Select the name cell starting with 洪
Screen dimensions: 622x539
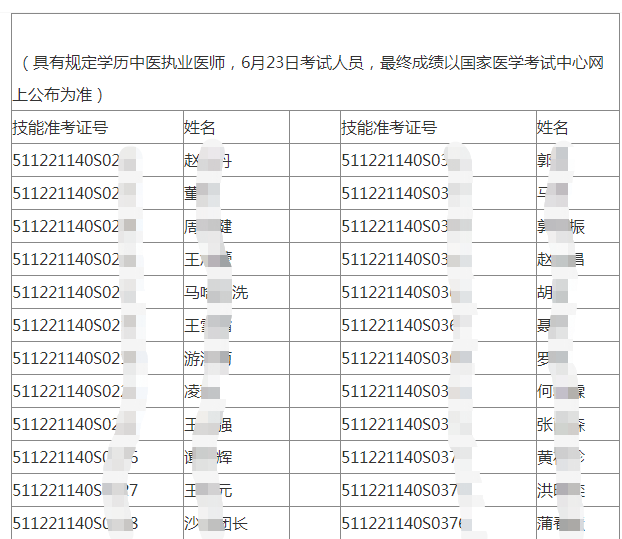(x=561, y=490)
